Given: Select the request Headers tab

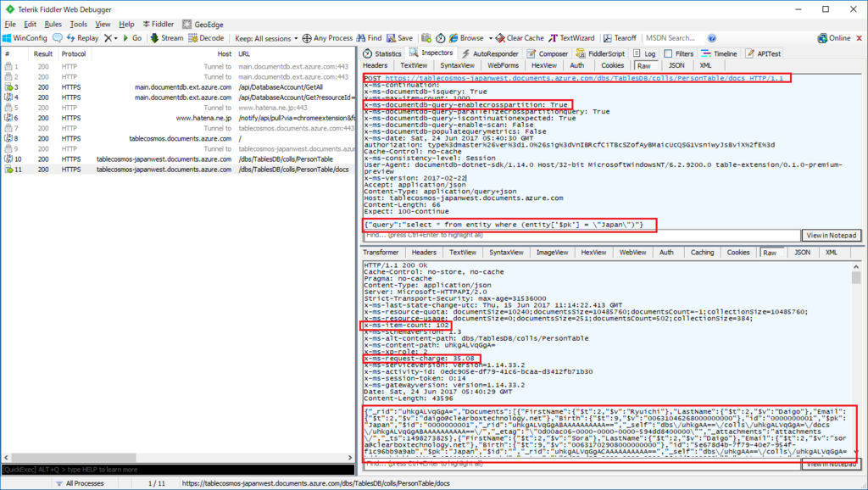Looking at the screenshot, I should click(x=376, y=65).
